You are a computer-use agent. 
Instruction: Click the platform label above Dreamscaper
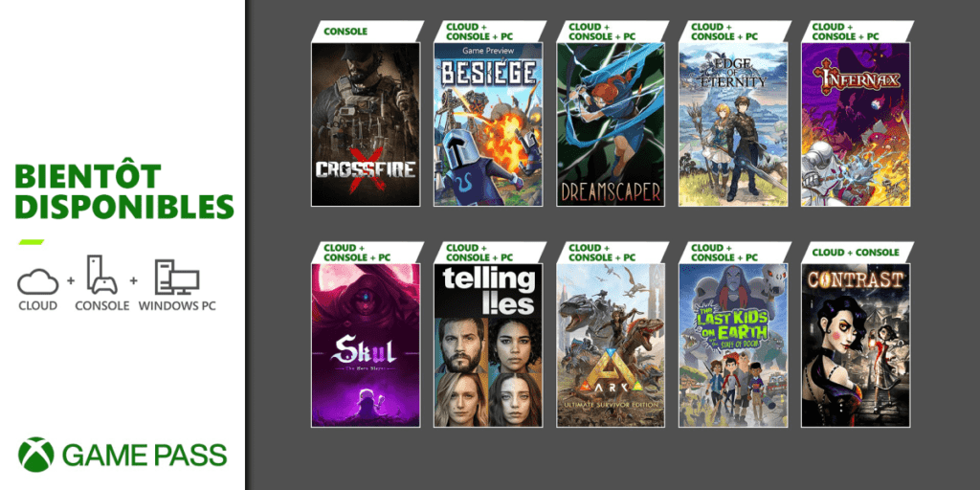coord(600,32)
